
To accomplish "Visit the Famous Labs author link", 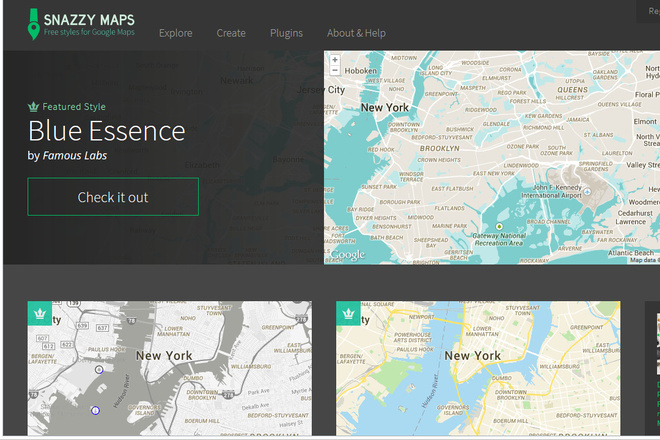I will click(75, 155).
